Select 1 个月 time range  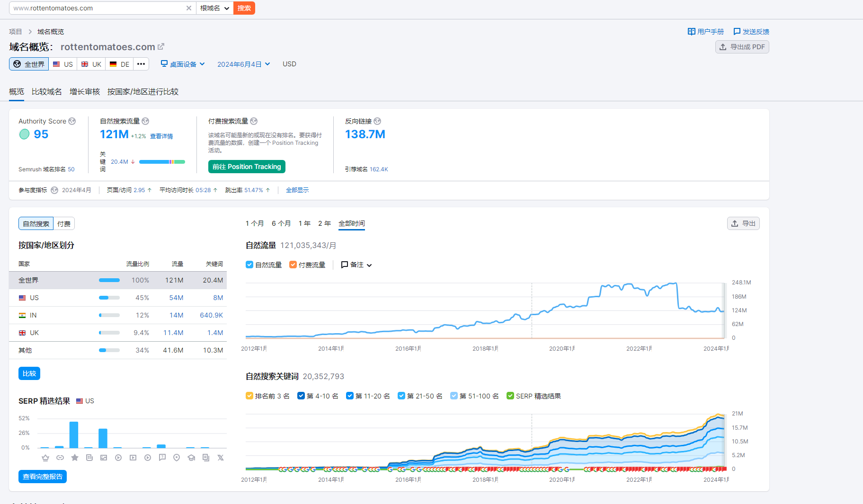pyautogui.click(x=255, y=223)
